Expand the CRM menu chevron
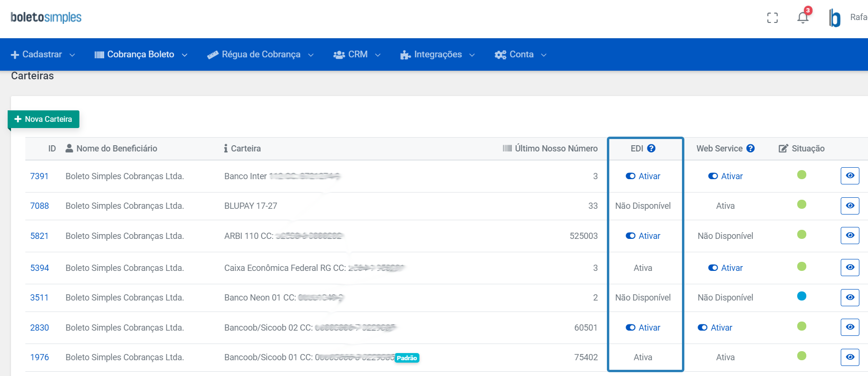Image resolution: width=868 pixels, height=376 pixels. pyautogui.click(x=378, y=55)
